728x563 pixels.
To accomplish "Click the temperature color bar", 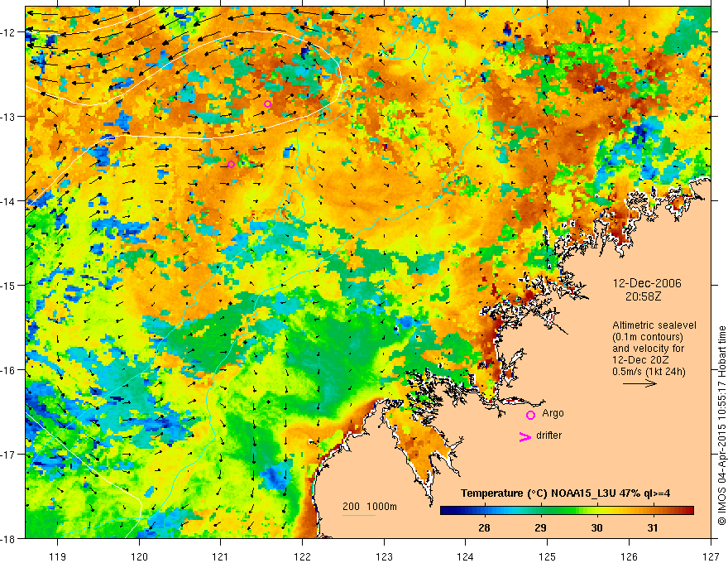I will (x=567, y=511).
